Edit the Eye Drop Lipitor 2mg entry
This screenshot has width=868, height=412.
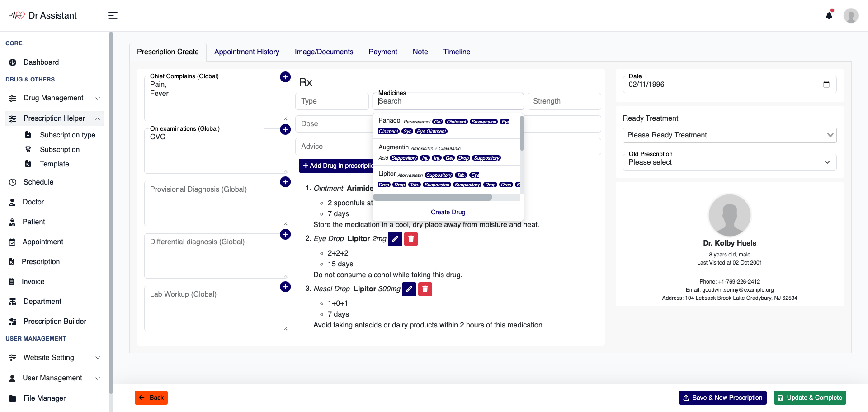coord(395,239)
